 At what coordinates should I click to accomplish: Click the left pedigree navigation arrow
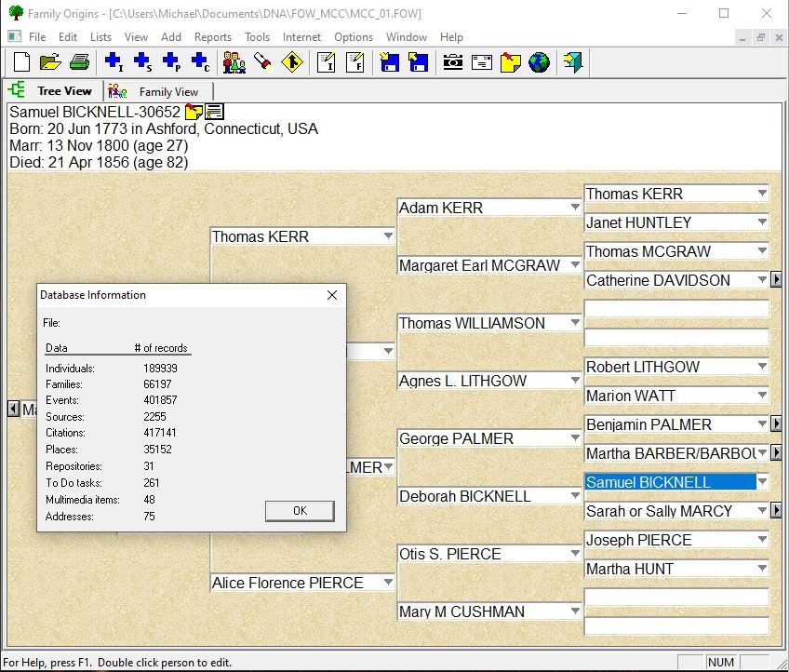coord(12,408)
